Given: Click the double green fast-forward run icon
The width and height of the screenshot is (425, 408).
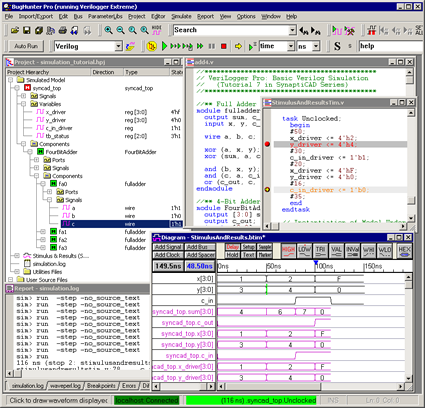Looking at the screenshot, I should [x=200, y=46].
